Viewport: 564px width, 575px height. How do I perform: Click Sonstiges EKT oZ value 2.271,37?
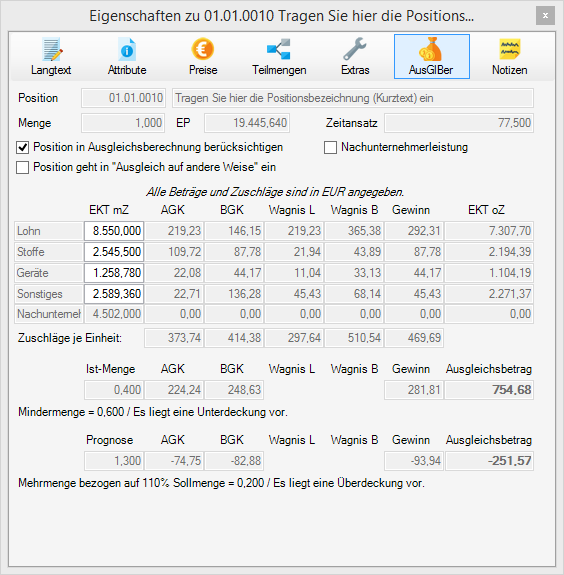pyautogui.click(x=489, y=294)
